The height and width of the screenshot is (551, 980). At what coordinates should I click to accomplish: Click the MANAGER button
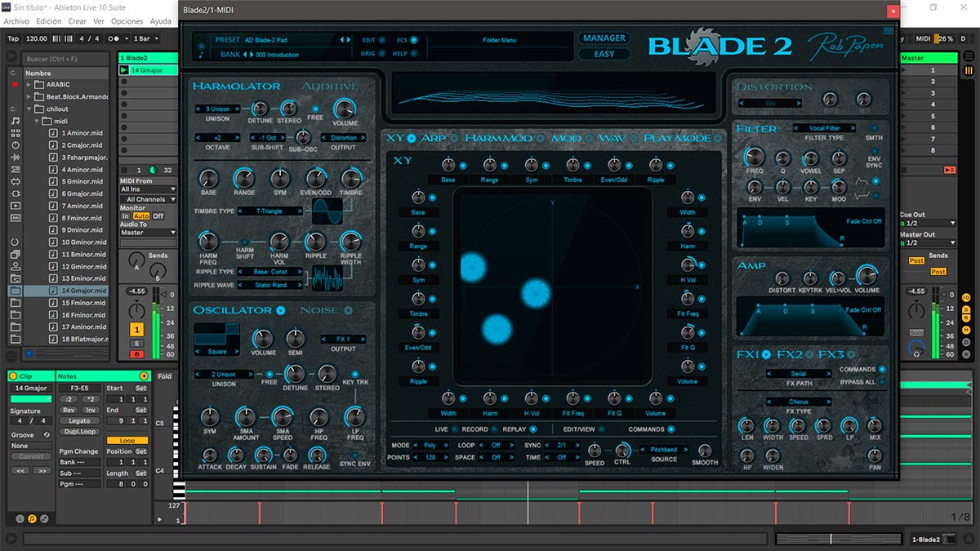click(604, 38)
